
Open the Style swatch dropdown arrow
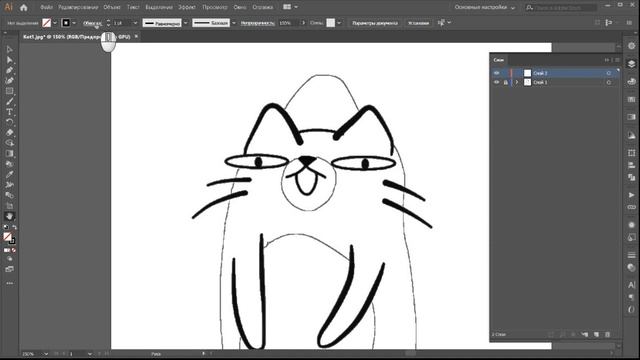(x=339, y=23)
